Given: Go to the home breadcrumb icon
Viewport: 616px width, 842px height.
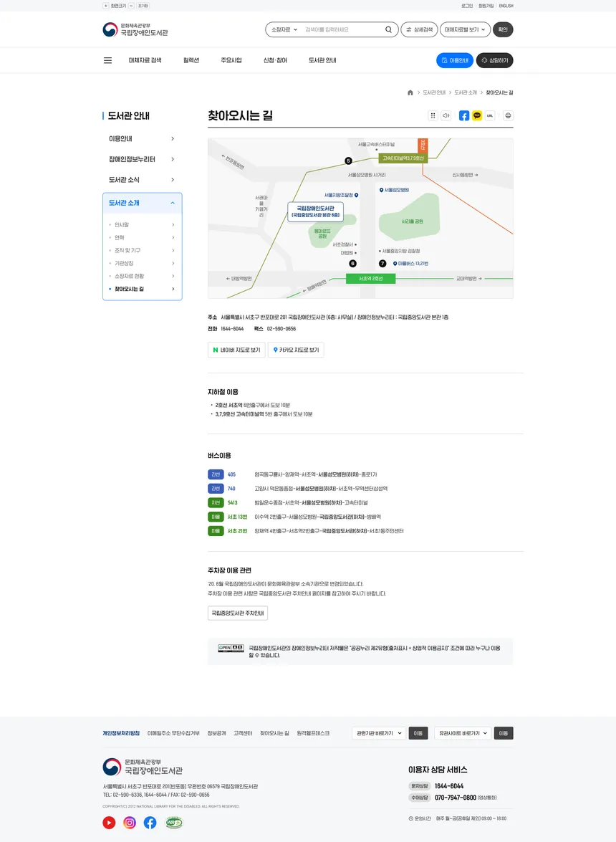Looking at the screenshot, I should pyautogui.click(x=410, y=92).
